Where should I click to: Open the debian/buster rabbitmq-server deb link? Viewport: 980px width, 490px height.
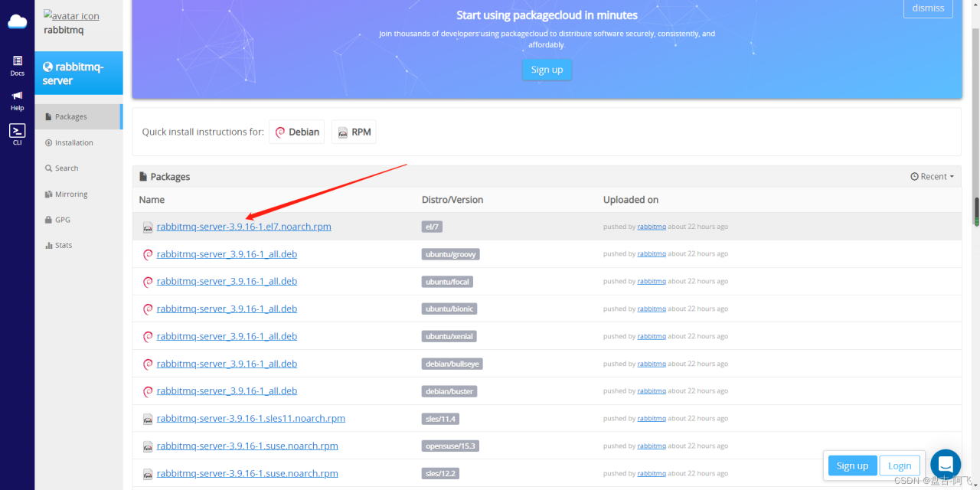[227, 391]
